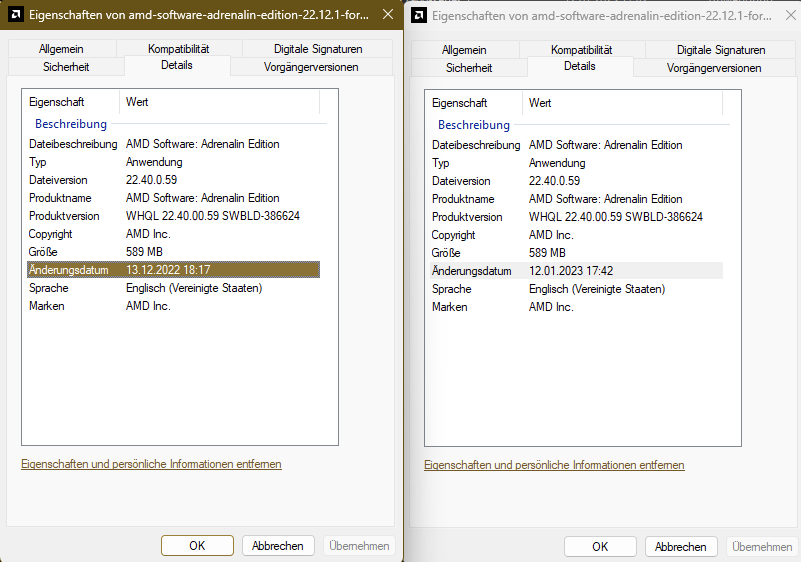Image resolution: width=801 pixels, height=562 pixels.
Task: Click Wert column header in right window
Action: tap(623, 103)
